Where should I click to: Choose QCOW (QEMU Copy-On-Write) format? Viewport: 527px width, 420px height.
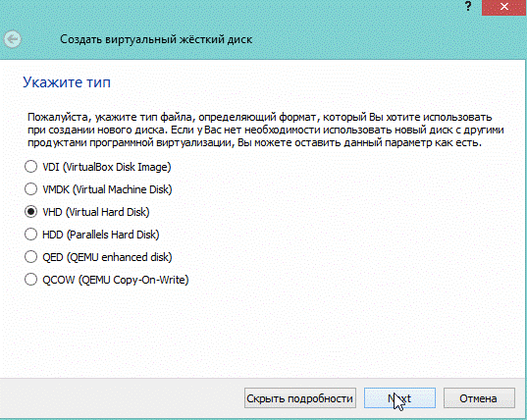click(107, 280)
